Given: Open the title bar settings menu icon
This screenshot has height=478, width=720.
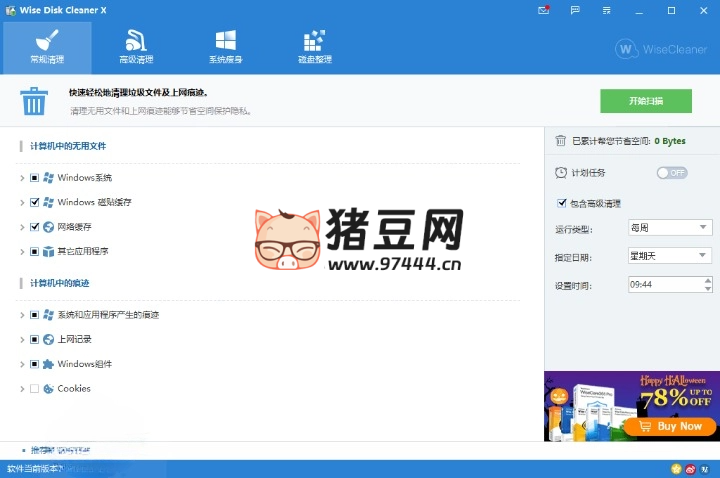Looking at the screenshot, I should [607, 10].
